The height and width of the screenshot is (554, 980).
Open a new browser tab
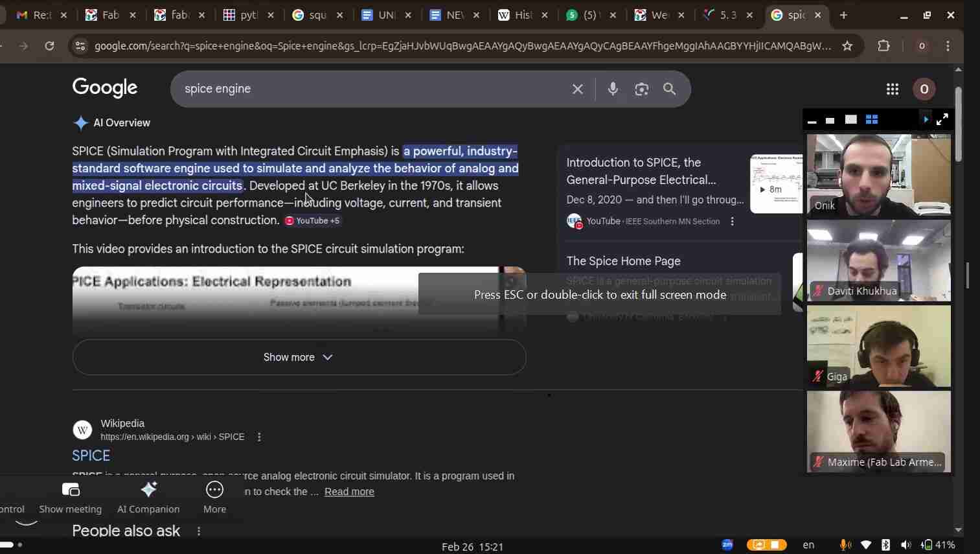(843, 16)
